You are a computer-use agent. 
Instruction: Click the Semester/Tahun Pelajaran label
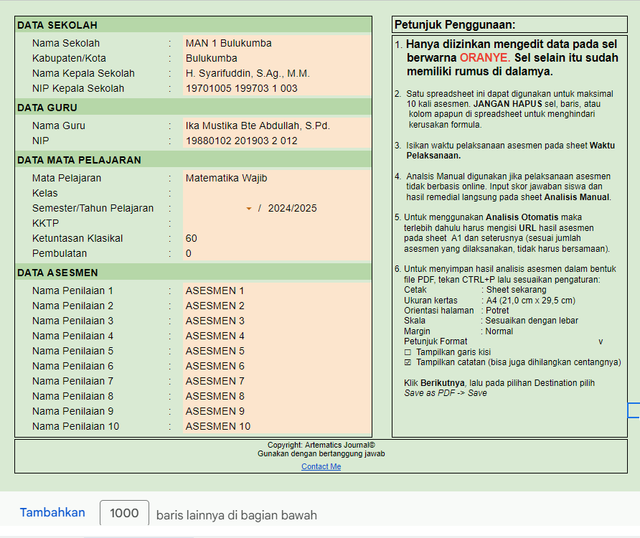click(x=93, y=208)
